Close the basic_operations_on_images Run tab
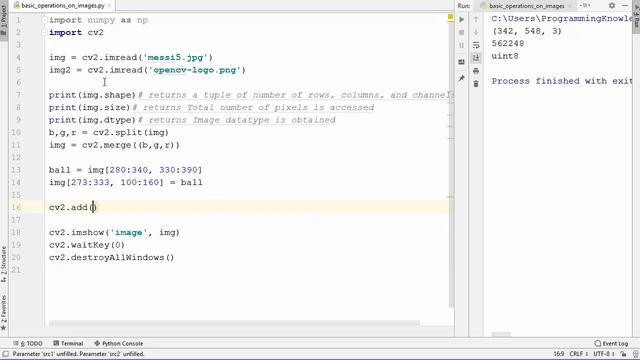 571,6
